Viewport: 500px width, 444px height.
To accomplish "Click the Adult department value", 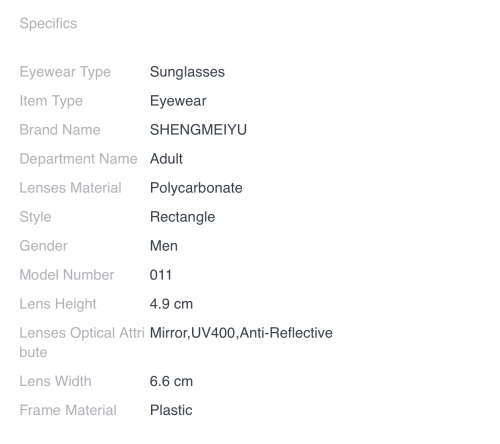I will [166, 159].
